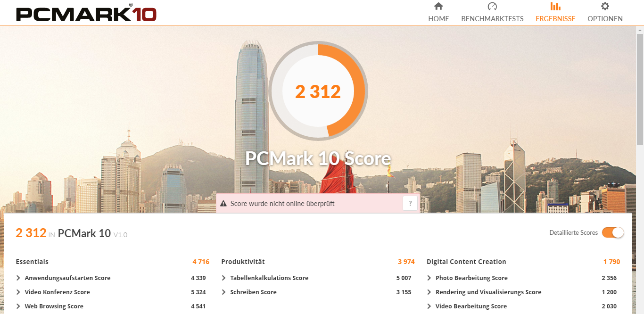The height and width of the screenshot is (314, 644).
Task: Click the Essentials score 4 716
Action: coord(201,262)
